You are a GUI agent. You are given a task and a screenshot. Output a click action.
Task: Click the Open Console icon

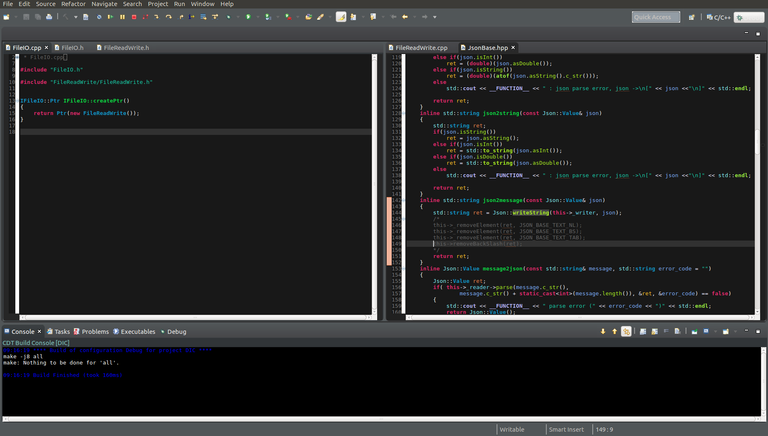tap(726, 332)
